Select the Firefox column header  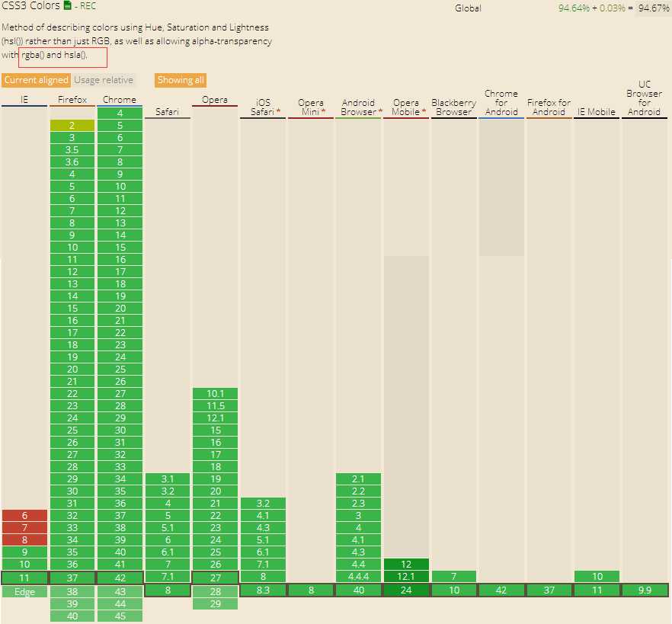click(72, 99)
